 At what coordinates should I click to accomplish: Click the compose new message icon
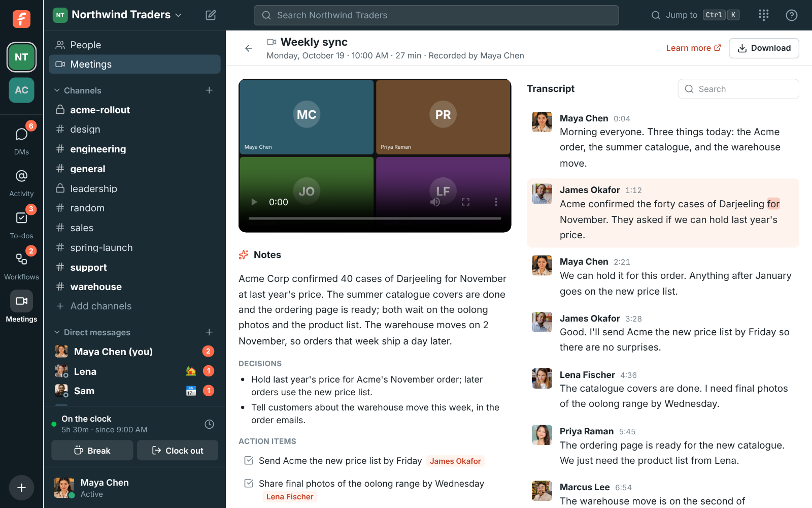(x=211, y=15)
